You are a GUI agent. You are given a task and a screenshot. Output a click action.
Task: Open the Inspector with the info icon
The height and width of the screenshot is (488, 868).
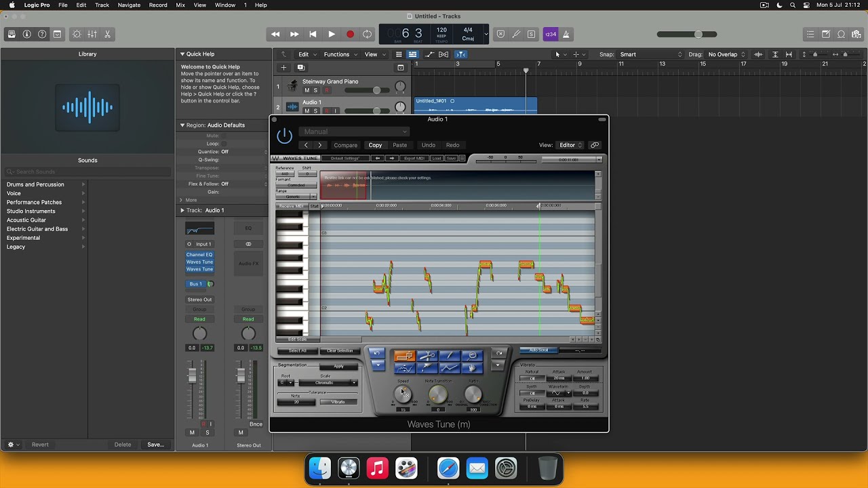(x=27, y=34)
